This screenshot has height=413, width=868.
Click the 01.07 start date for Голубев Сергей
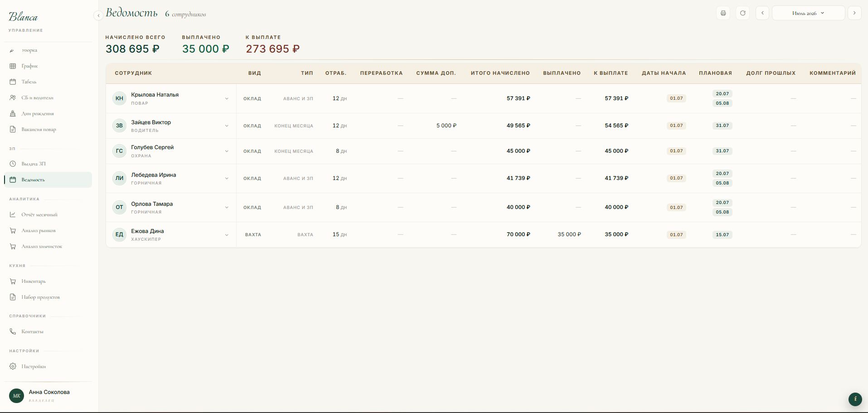pyautogui.click(x=676, y=151)
